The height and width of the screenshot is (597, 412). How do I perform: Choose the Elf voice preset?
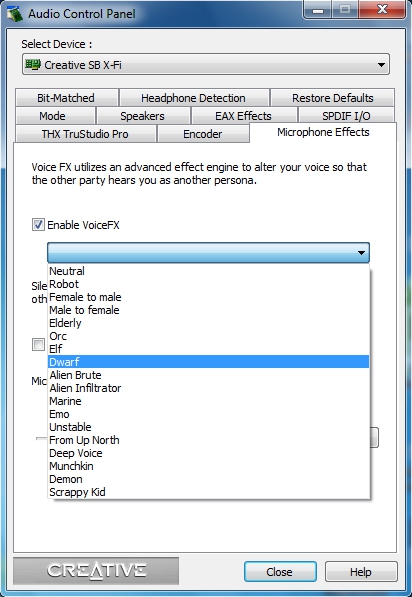pos(209,349)
